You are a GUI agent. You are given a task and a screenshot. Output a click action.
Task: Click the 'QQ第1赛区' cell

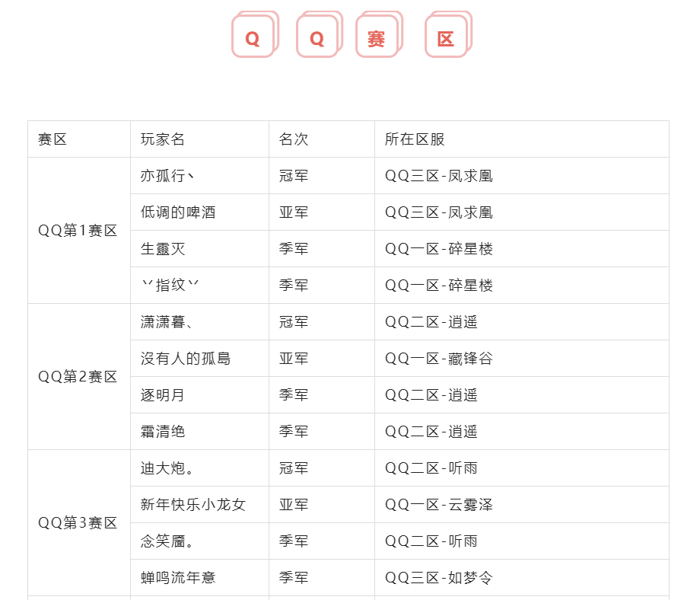click(x=78, y=231)
